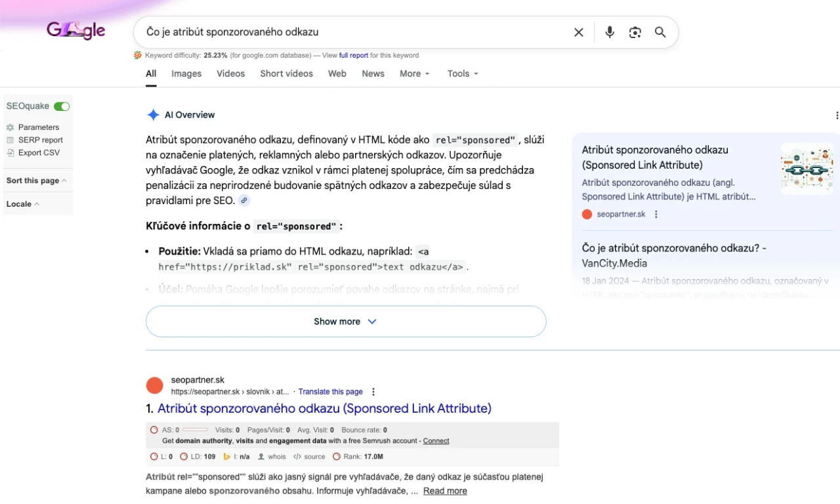Open the SEOquake Parameters settings

pos(38,127)
